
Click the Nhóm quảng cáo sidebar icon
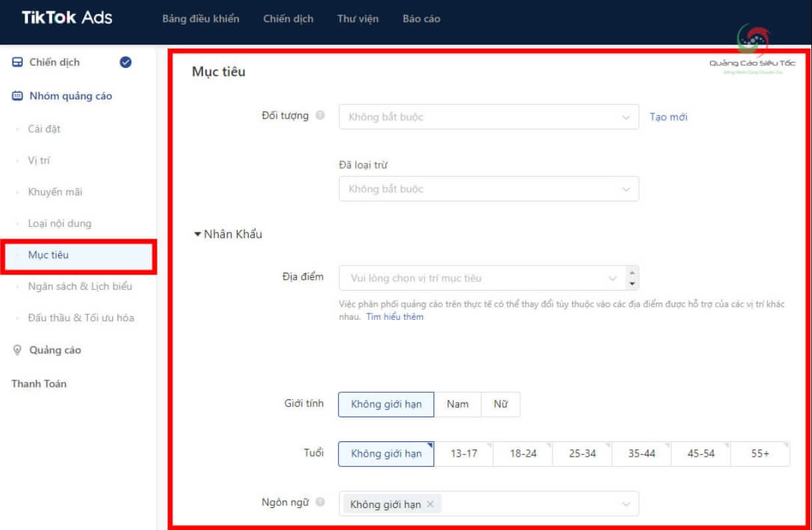click(x=17, y=96)
